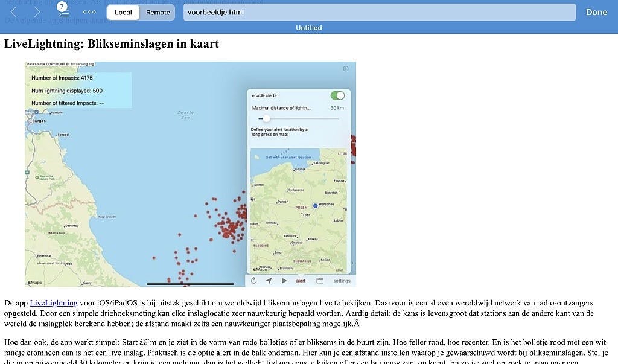Toggle the enable alerts switch
This screenshot has width=618, height=364.
337,95
